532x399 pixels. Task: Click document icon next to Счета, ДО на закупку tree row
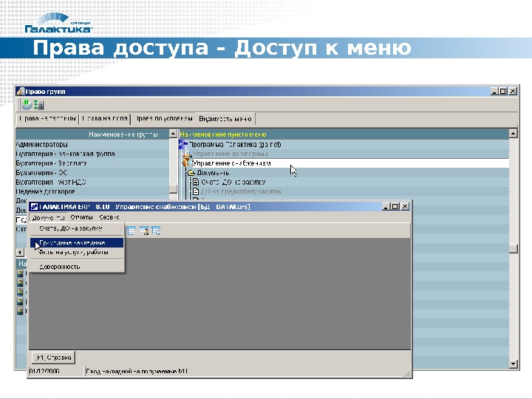(196, 183)
